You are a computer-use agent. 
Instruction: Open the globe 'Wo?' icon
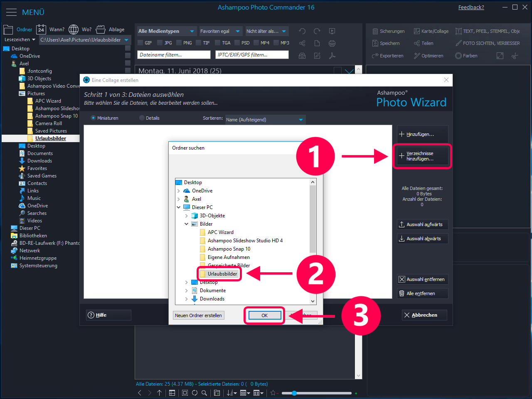click(x=74, y=30)
